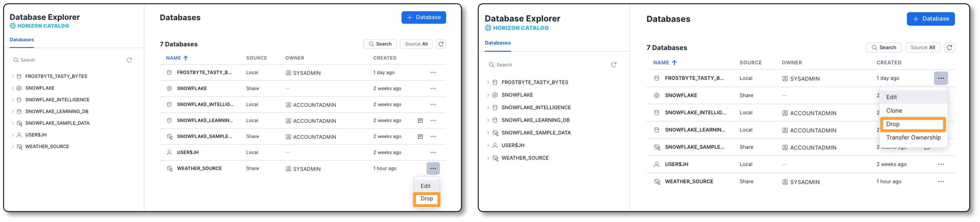The height and width of the screenshot is (222, 980).
Task: Open the USER$JH row actions menu in left window
Action: [x=433, y=152]
